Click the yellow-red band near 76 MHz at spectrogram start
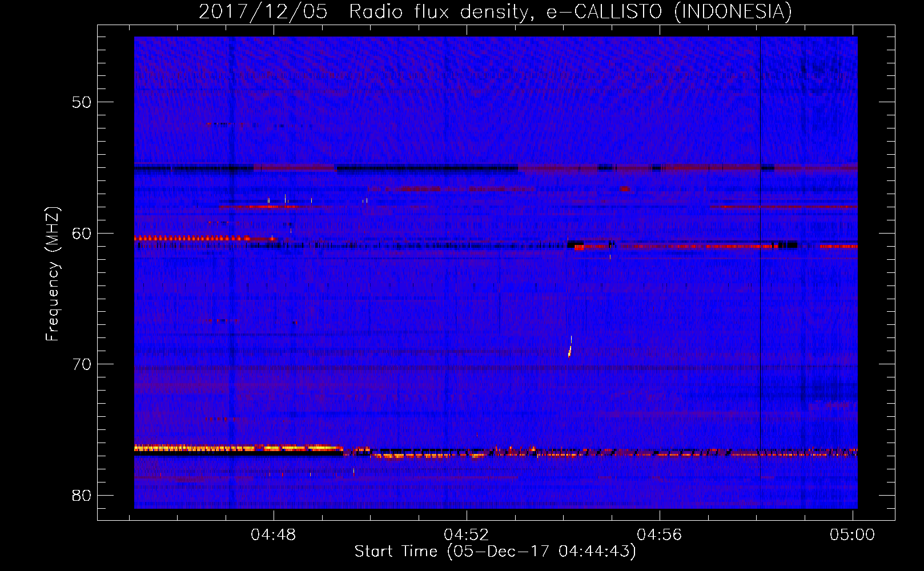The image size is (924, 571). click(x=239, y=448)
